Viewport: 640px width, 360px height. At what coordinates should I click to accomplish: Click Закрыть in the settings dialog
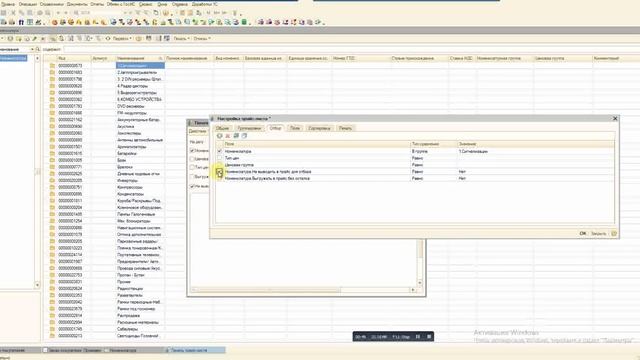point(599,233)
